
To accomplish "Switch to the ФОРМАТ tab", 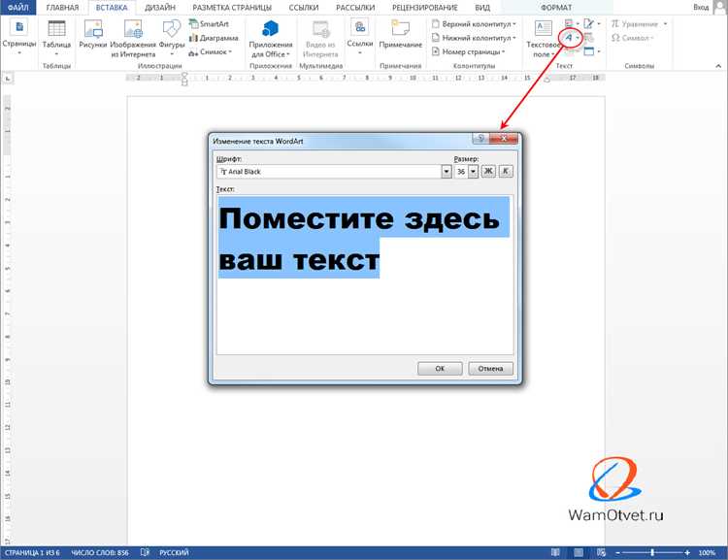I will 556,8.
